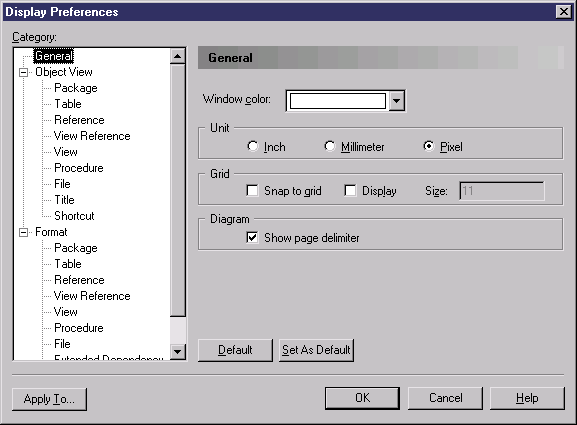
Task: Collapse the Object View tree node
Action: click(x=24, y=72)
